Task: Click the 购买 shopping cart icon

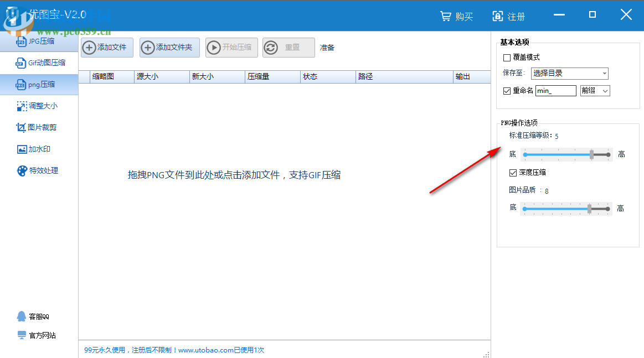Action: pyautogui.click(x=446, y=17)
